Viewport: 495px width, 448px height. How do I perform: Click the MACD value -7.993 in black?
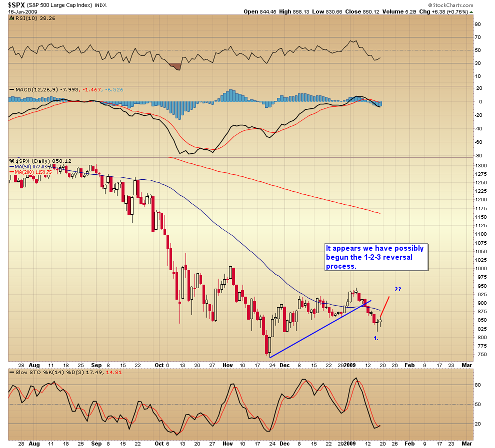tap(70, 89)
